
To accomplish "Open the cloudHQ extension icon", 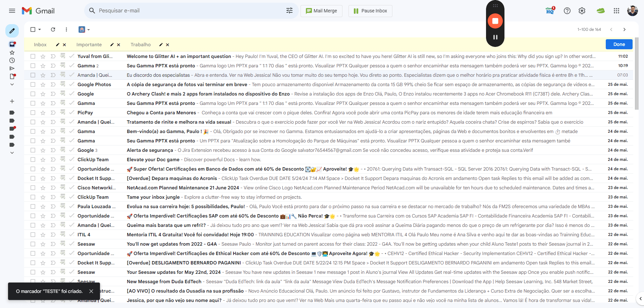I will (550, 11).
